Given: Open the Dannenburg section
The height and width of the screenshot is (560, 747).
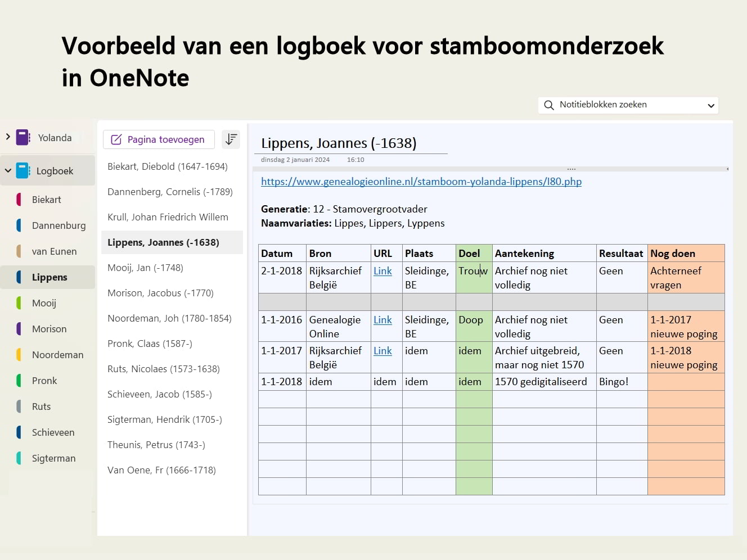Looking at the screenshot, I should pyautogui.click(x=58, y=225).
